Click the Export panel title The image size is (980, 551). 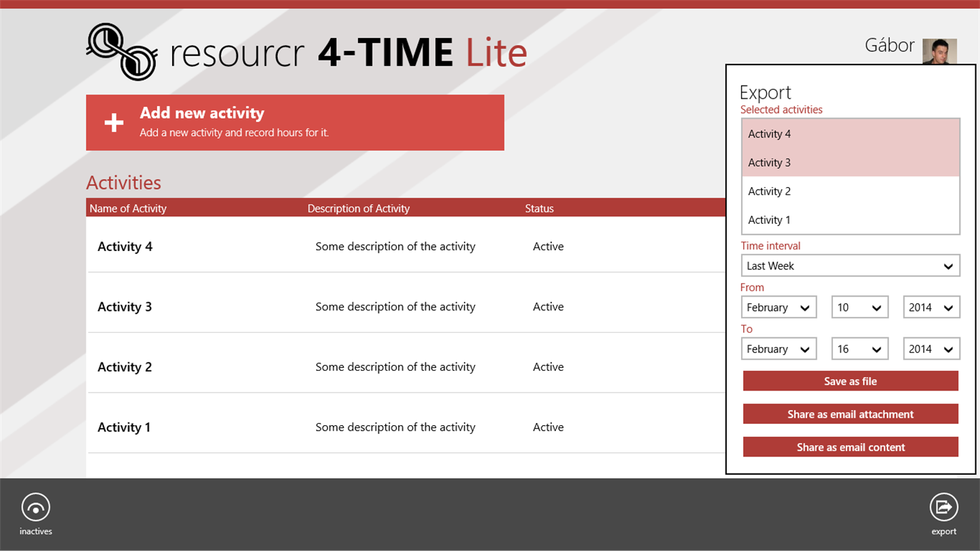[765, 92]
